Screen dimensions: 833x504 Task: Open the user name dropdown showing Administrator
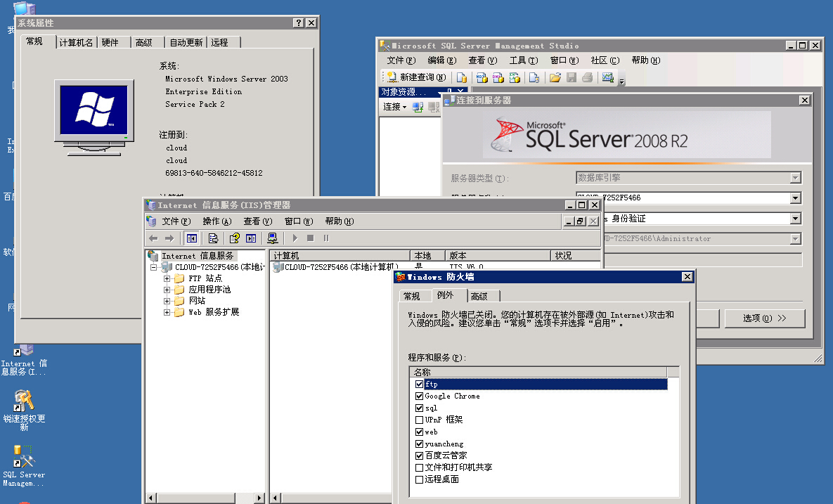coord(795,239)
